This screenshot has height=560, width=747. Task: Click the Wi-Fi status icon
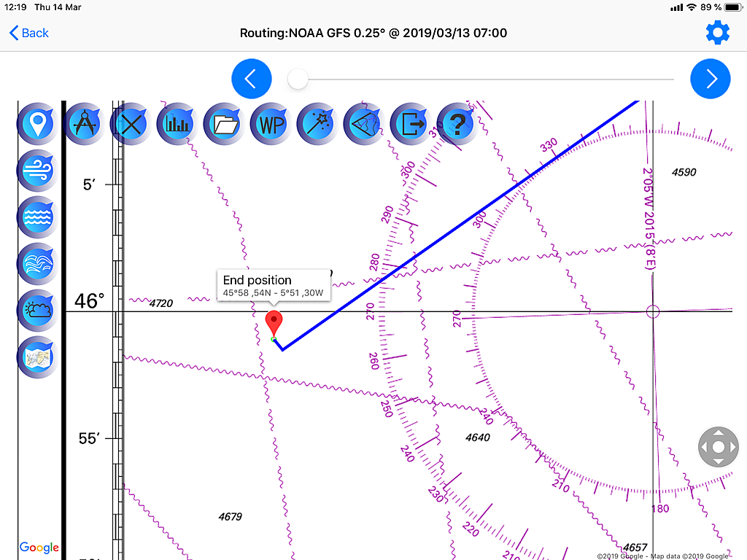pyautogui.click(x=692, y=7)
